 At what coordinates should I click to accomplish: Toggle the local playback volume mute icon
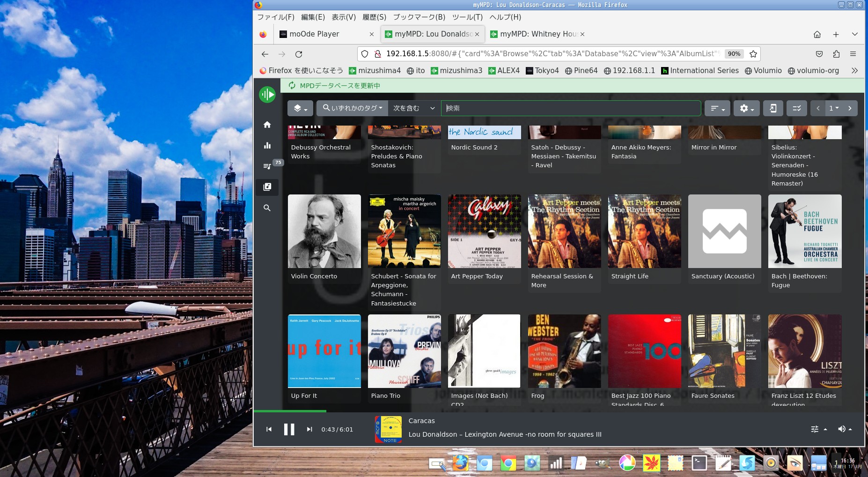pyautogui.click(x=842, y=429)
